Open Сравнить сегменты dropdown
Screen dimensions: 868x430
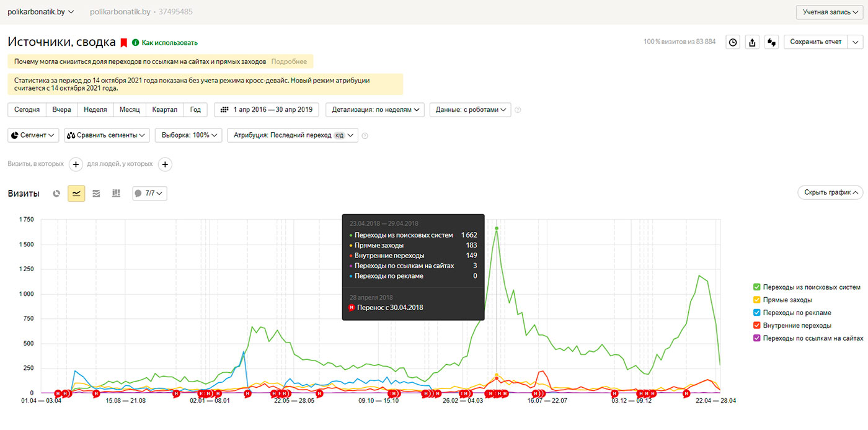(107, 135)
